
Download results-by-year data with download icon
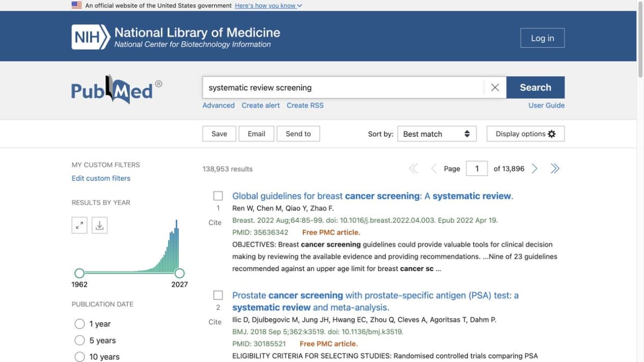99,226
